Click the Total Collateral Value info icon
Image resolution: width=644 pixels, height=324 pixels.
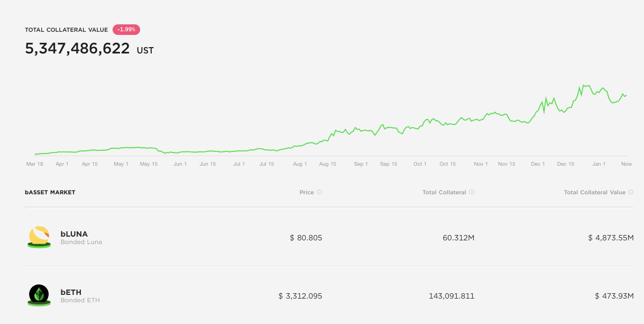pyautogui.click(x=631, y=192)
